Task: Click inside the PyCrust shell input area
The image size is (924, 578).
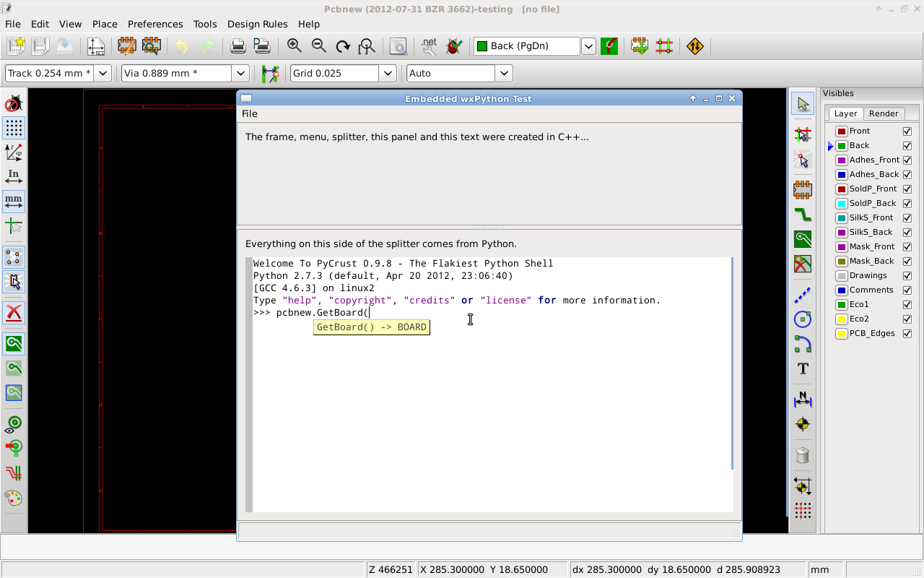Action: [x=491, y=405]
